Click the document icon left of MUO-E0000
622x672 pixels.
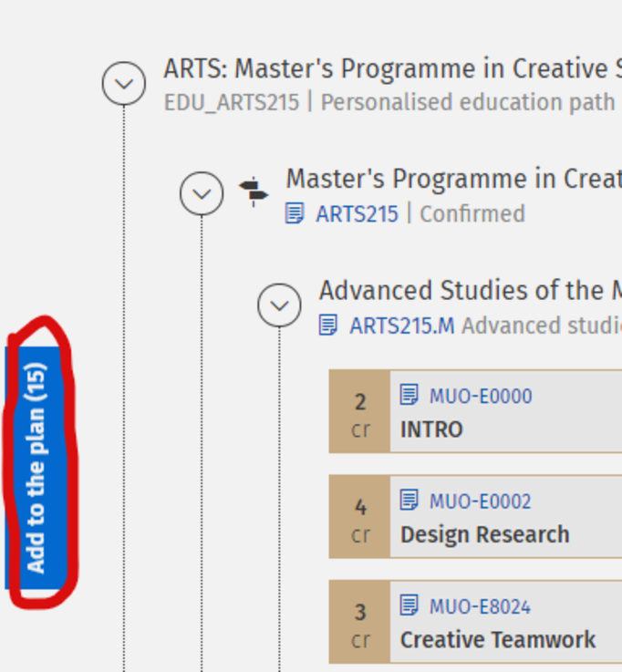(x=409, y=395)
